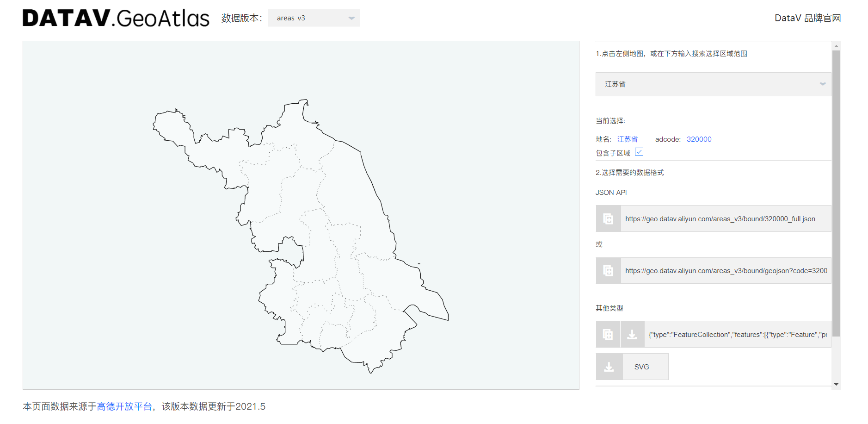This screenshot has width=868, height=424.
Task: Click the 320000 adcode value
Action: click(699, 139)
